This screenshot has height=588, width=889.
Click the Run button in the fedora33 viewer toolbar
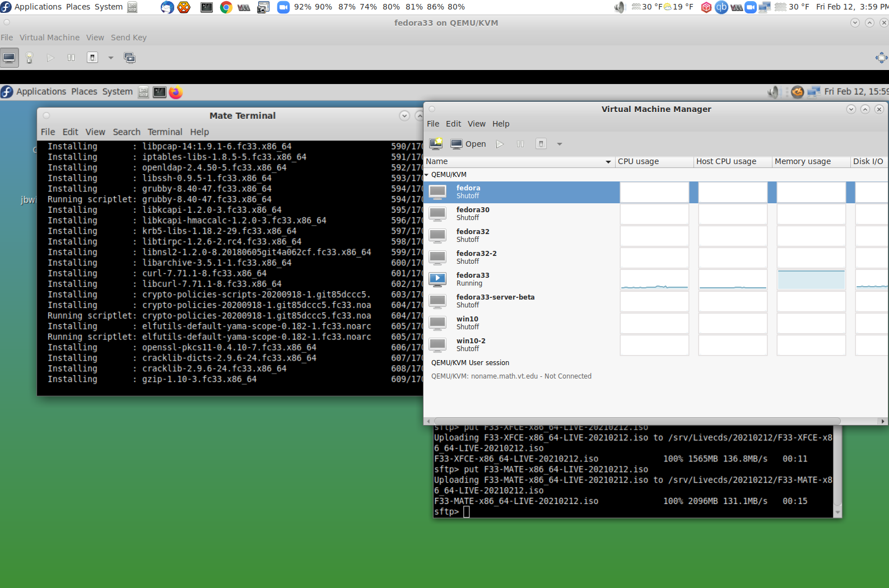click(50, 58)
